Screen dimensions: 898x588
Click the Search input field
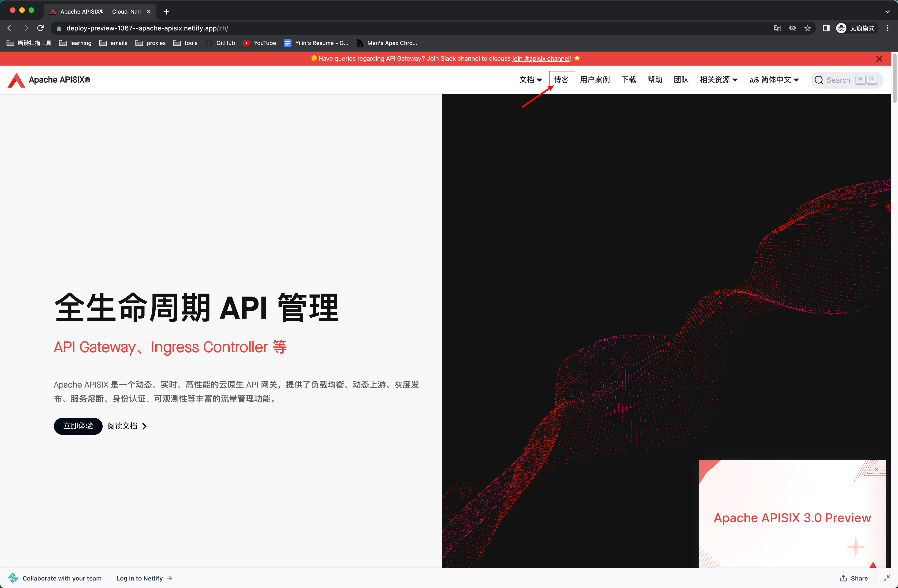(838, 80)
